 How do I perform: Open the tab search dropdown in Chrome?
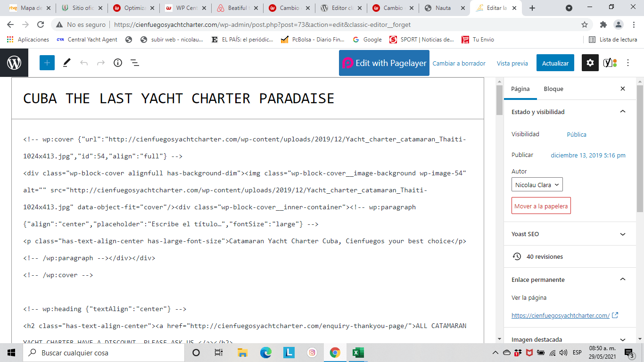[569, 8]
